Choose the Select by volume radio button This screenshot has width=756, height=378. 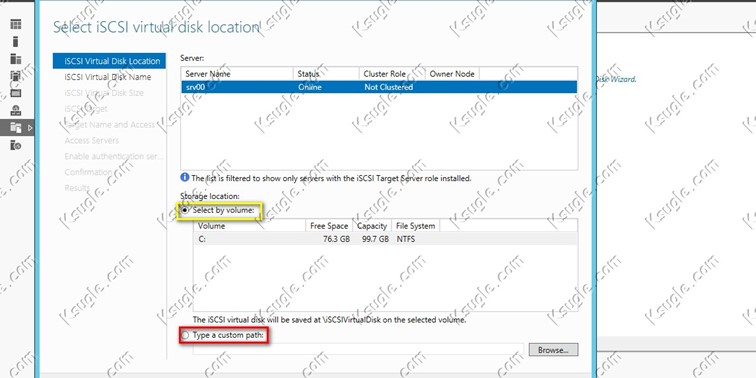[x=185, y=211]
